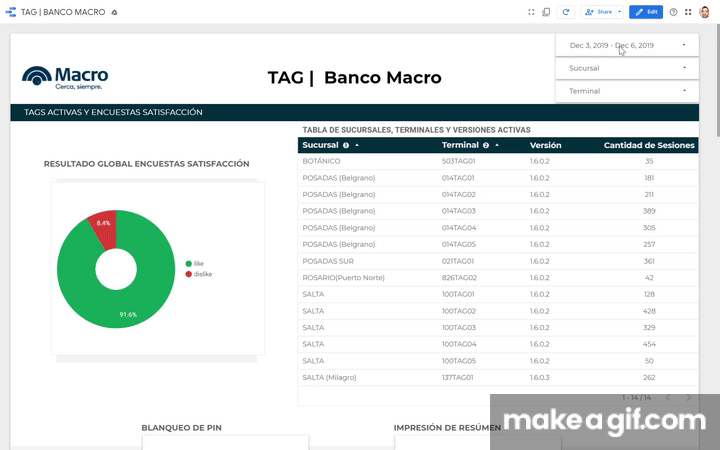
Task: Select terminal 021TAG01 cell
Action: pyautogui.click(x=457, y=261)
